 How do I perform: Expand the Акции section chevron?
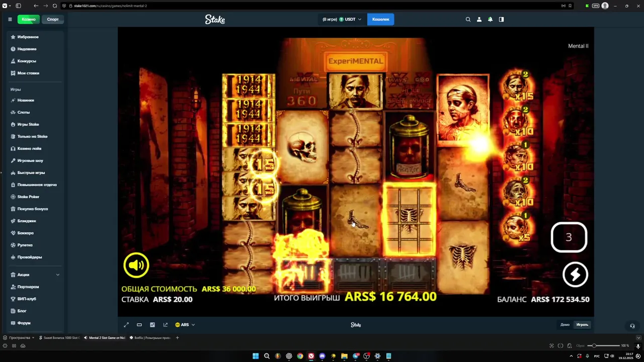[x=58, y=275]
